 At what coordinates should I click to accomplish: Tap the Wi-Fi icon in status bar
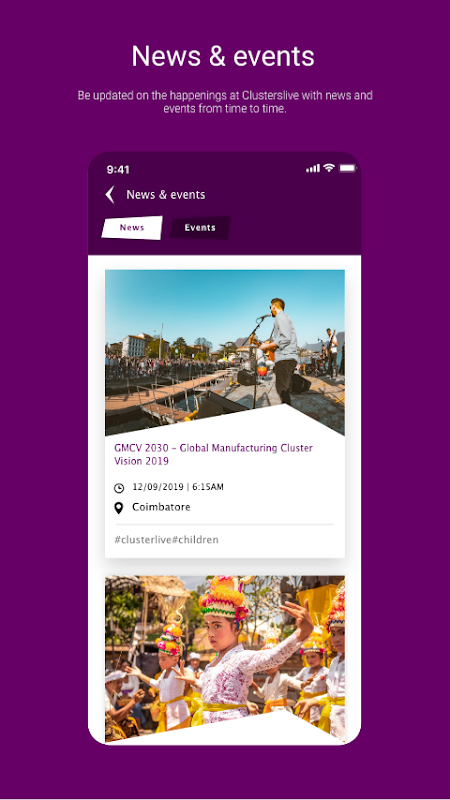(x=329, y=168)
